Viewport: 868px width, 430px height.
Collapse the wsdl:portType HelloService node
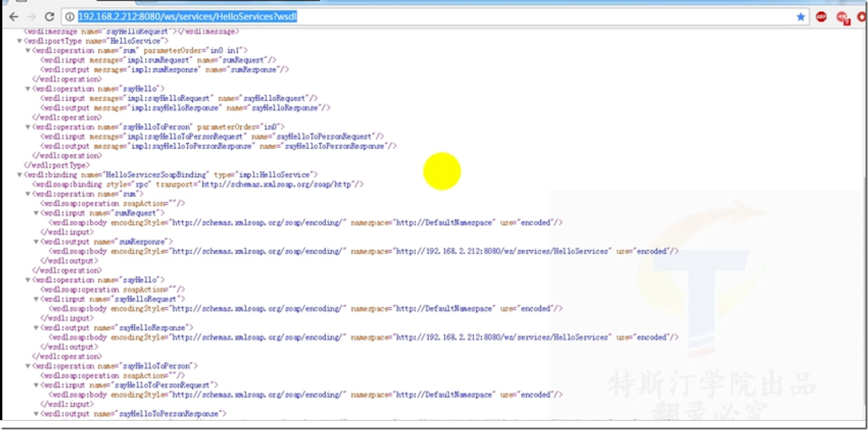coord(19,41)
